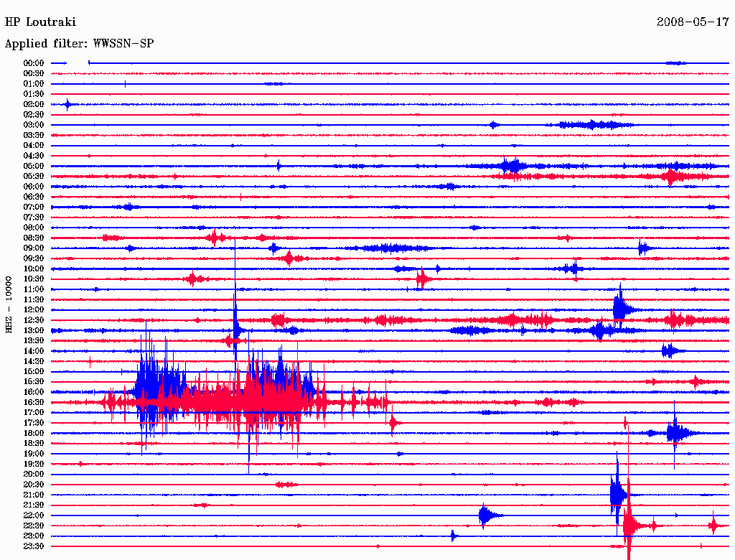
Task: Select the 12:30 time label
Action: pos(34,320)
